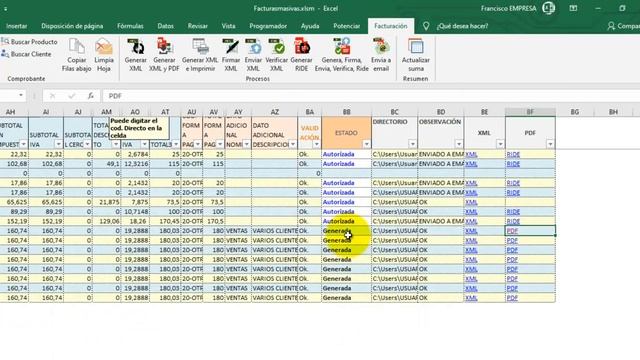Run Envía a email

(381, 55)
